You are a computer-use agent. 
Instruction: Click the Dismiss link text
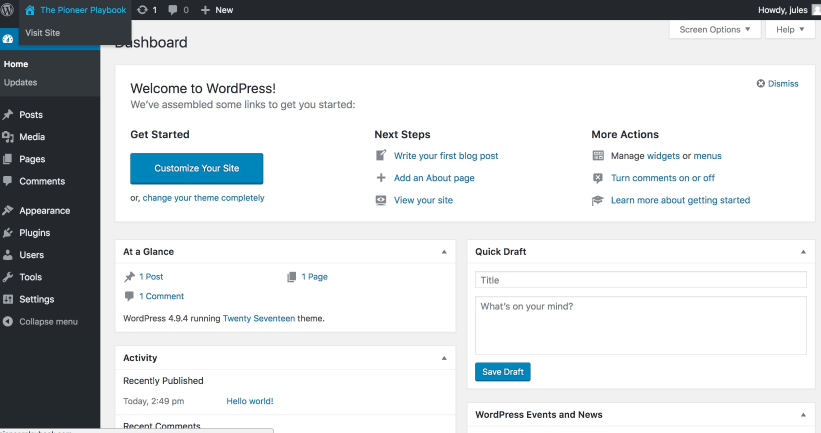(783, 84)
